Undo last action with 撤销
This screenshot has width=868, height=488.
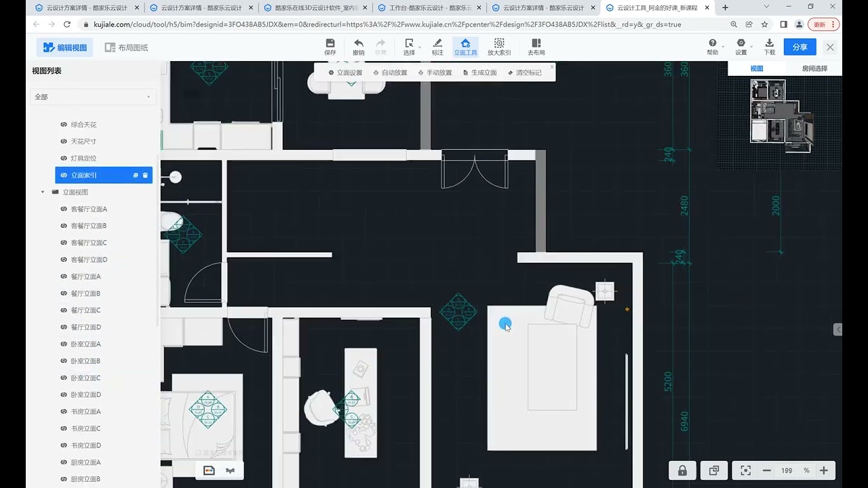tap(359, 47)
